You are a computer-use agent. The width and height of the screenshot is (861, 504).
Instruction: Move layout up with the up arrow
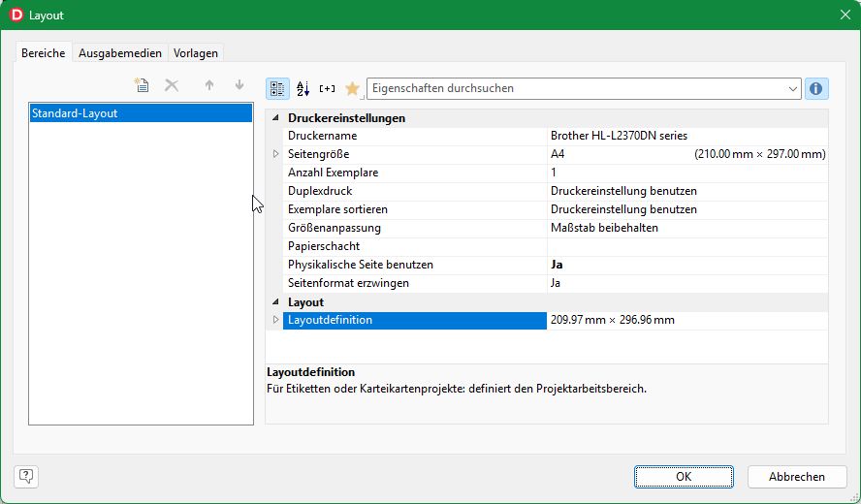tap(208, 86)
